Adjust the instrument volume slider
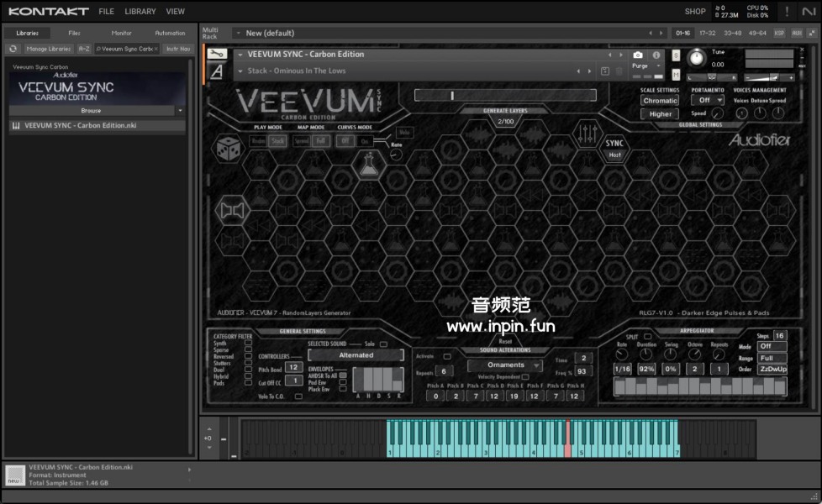Viewport: 822px width, 504px height. tap(769, 77)
